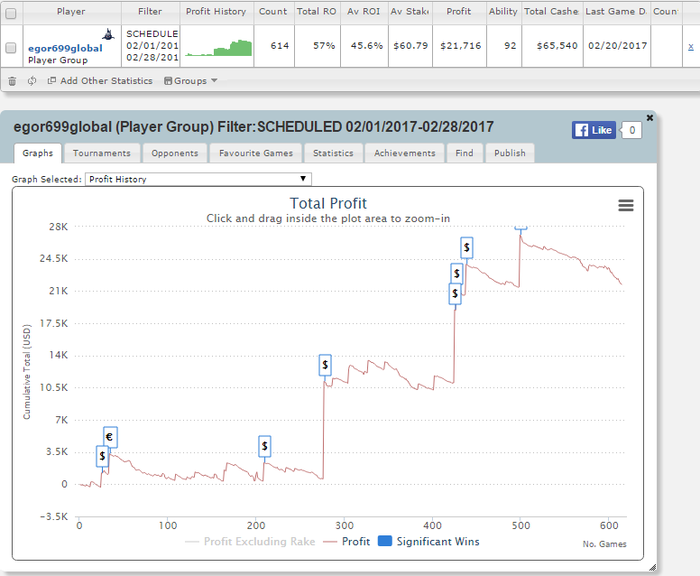Toggle the header select-all checkbox
The width and height of the screenshot is (700, 576).
[x=11, y=13]
